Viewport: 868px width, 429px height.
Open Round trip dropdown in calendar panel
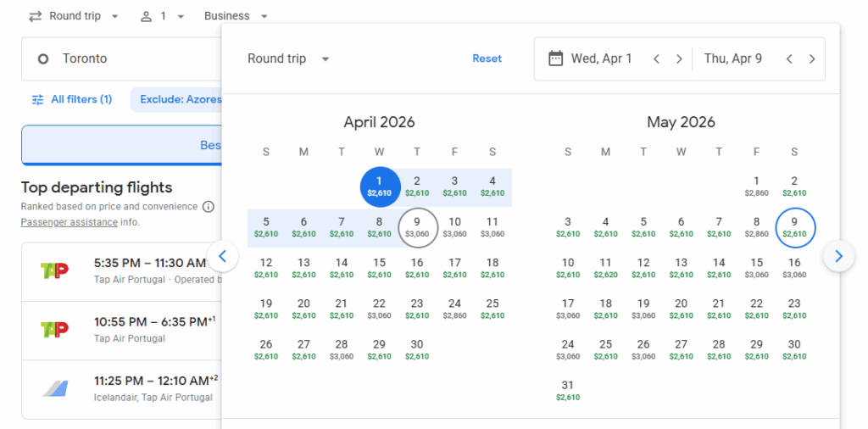point(288,58)
